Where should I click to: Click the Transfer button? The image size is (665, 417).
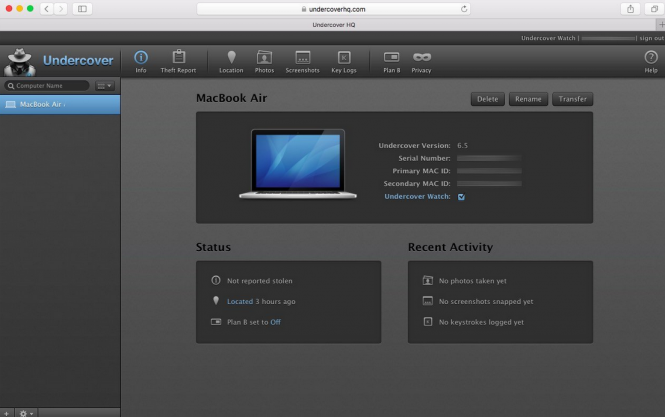pyautogui.click(x=573, y=99)
